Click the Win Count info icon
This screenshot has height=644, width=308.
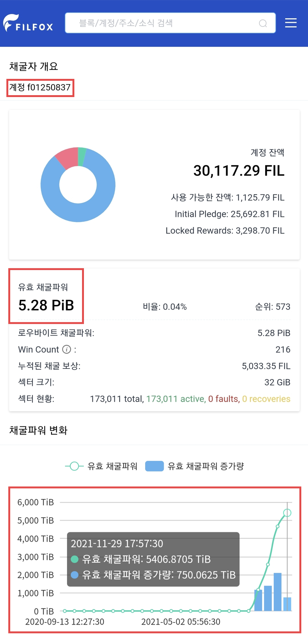pos(67,349)
